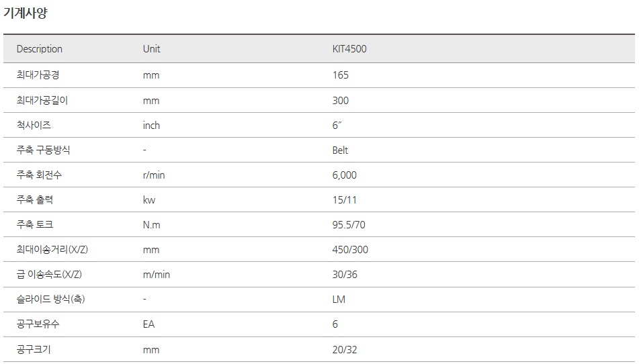639x364 pixels.
Task: Select the kw unit cell
Action: (x=149, y=200)
